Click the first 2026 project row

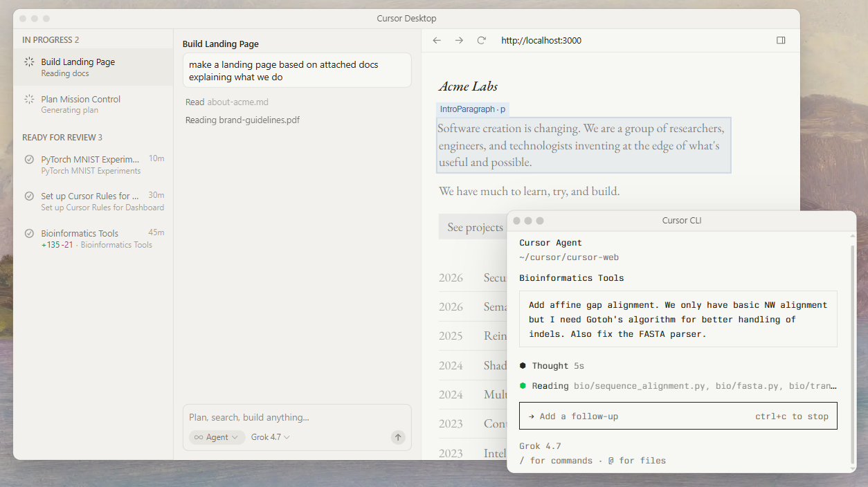pyautogui.click(x=473, y=277)
